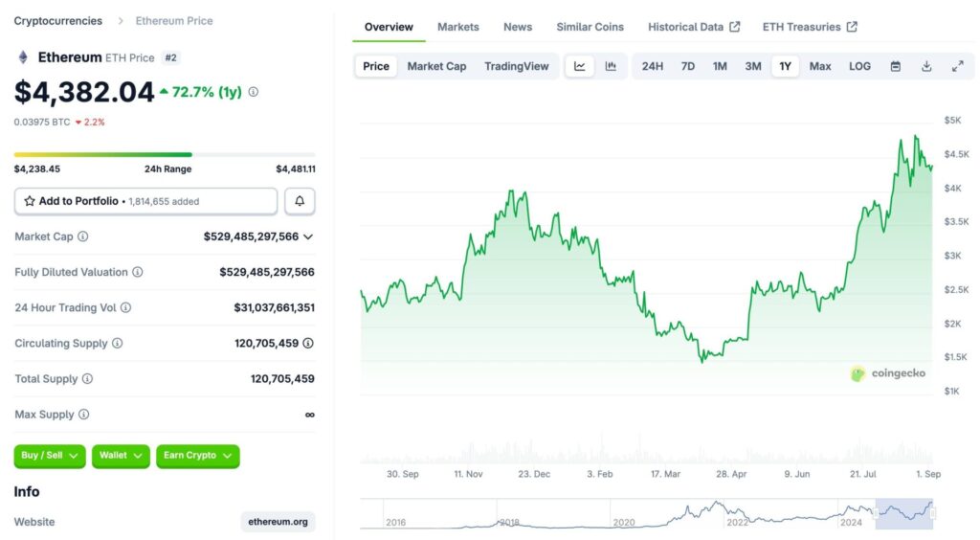
Task: Click the Market Cap info icon
Action: point(82,236)
